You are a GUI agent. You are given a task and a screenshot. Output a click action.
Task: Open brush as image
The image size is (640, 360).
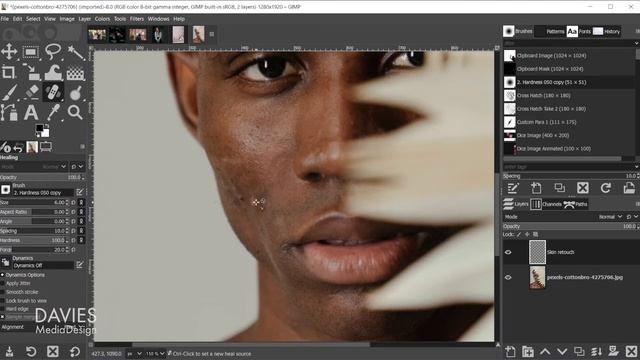pos(629,188)
